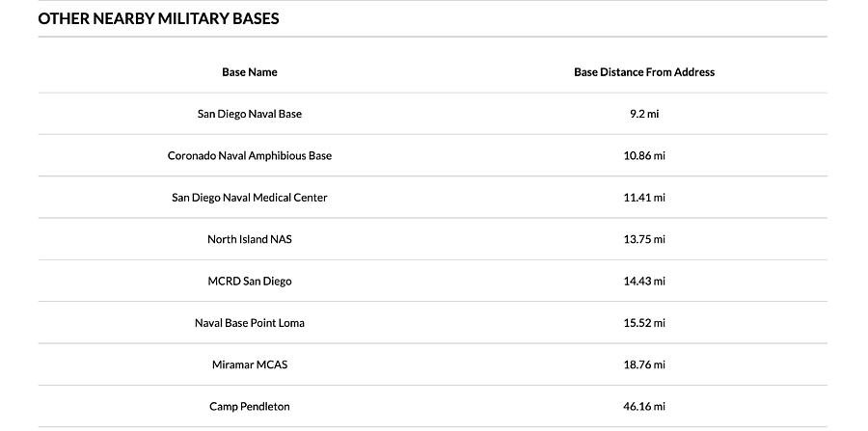Select Camp Pendleton entry
Viewport: 868px width, 431px height.
tap(250, 407)
